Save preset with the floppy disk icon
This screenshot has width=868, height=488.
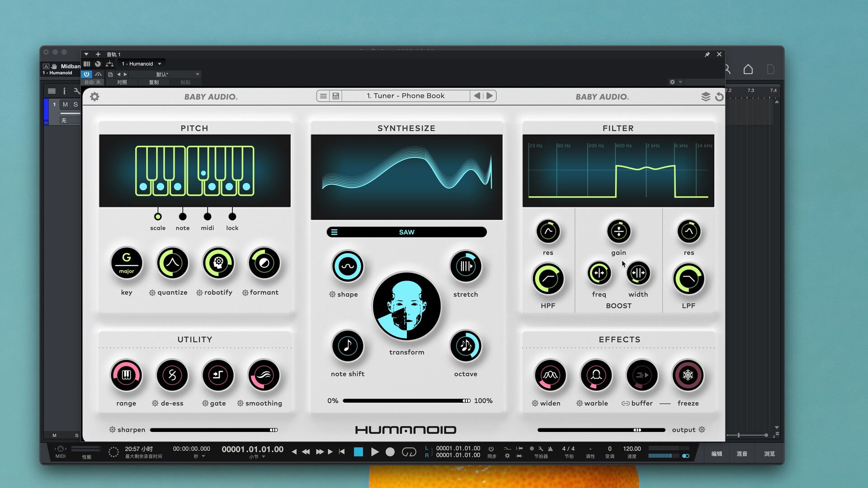pos(336,96)
